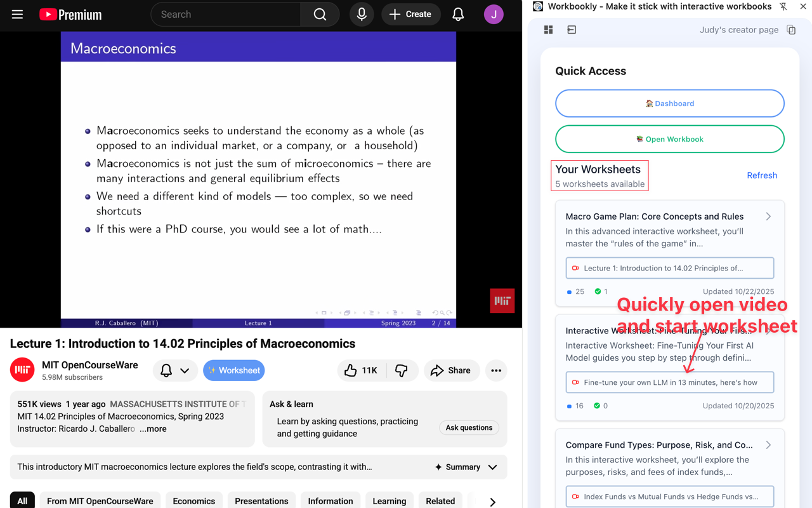Screen dimensions: 812x508
Task: Open the Dashboard quick access button
Action: [670, 104]
